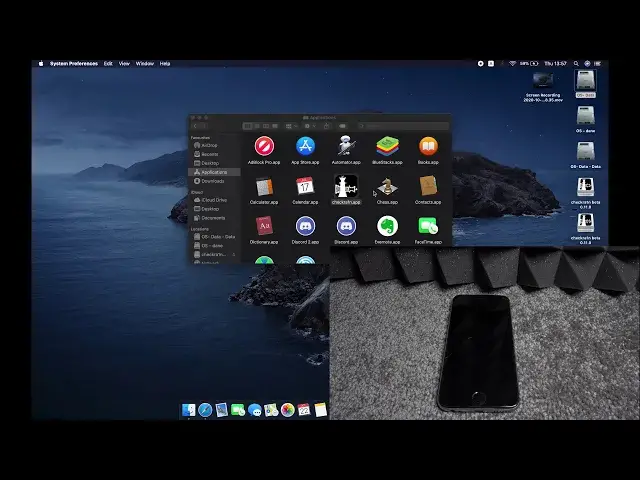Select Screen Recording .mov desktop file
The width and height of the screenshot is (640, 480).
tap(543, 87)
